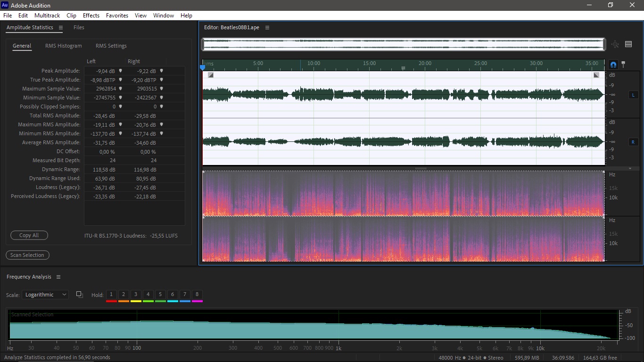Toggle the snapping magnet icon

[x=613, y=65]
